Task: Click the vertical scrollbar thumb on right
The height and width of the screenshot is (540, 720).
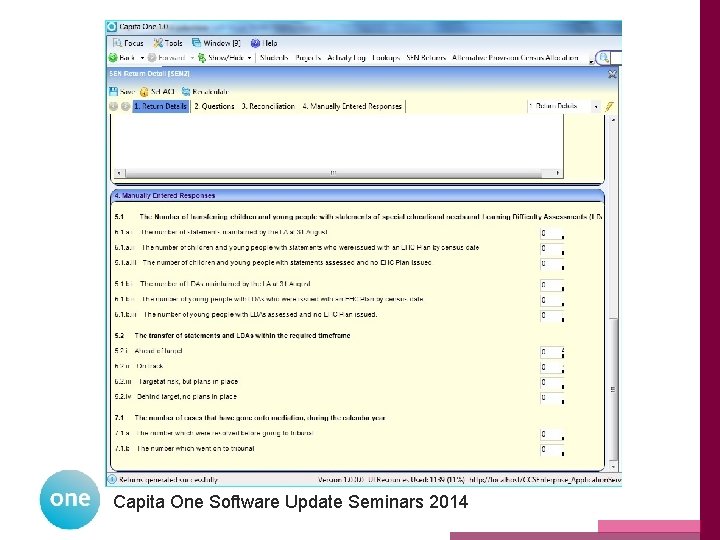Action: 613,389
